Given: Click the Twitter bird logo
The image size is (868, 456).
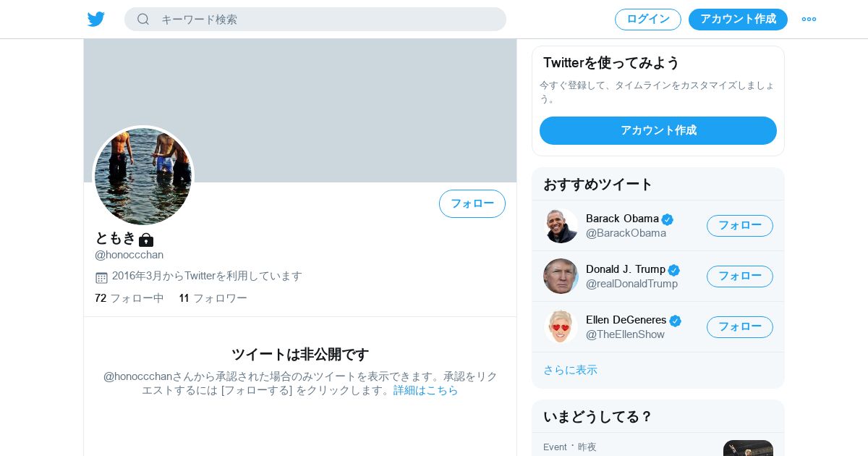Looking at the screenshot, I should point(96,19).
